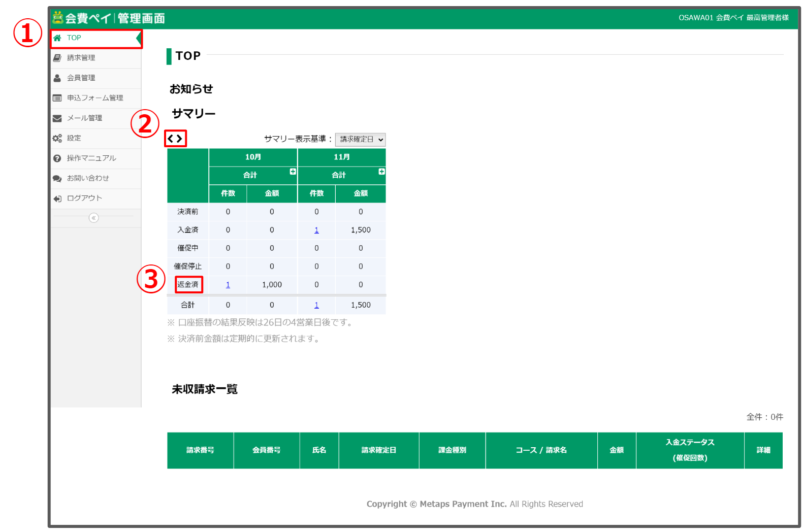Click the 会費ペイ logo in the header

pos(109,18)
